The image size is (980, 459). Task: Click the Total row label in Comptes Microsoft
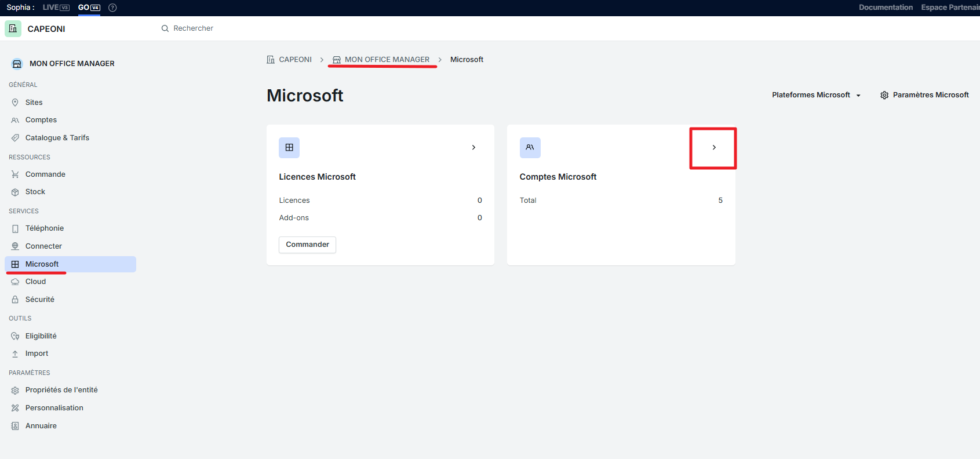click(528, 201)
